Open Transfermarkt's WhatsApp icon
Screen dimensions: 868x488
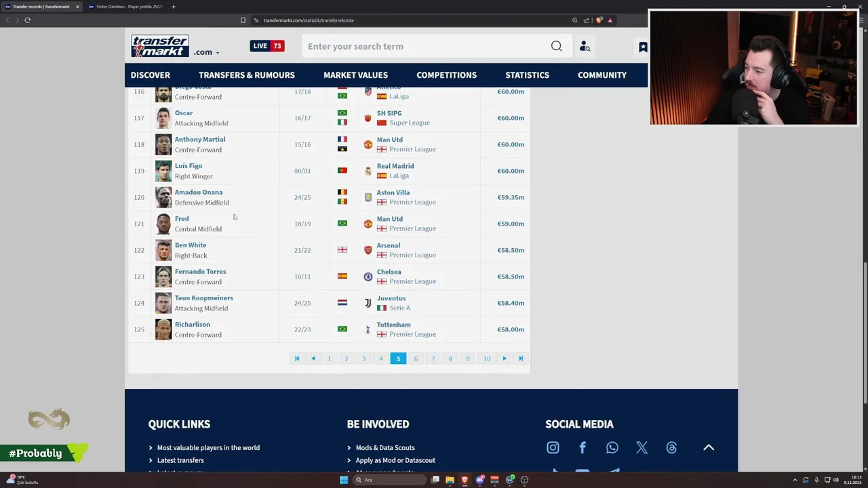point(612,447)
